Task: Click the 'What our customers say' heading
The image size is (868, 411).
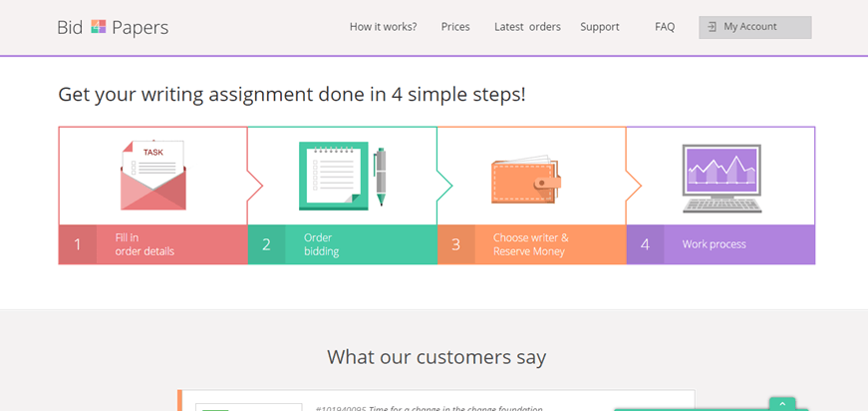Action: coord(436,357)
